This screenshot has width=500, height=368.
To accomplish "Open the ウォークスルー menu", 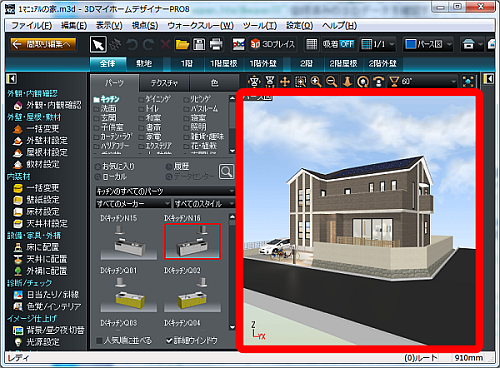I will (200, 26).
